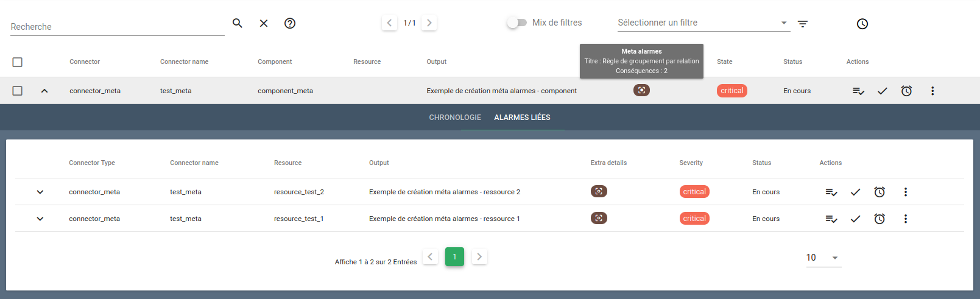Go to previous page in top pager

[x=389, y=23]
